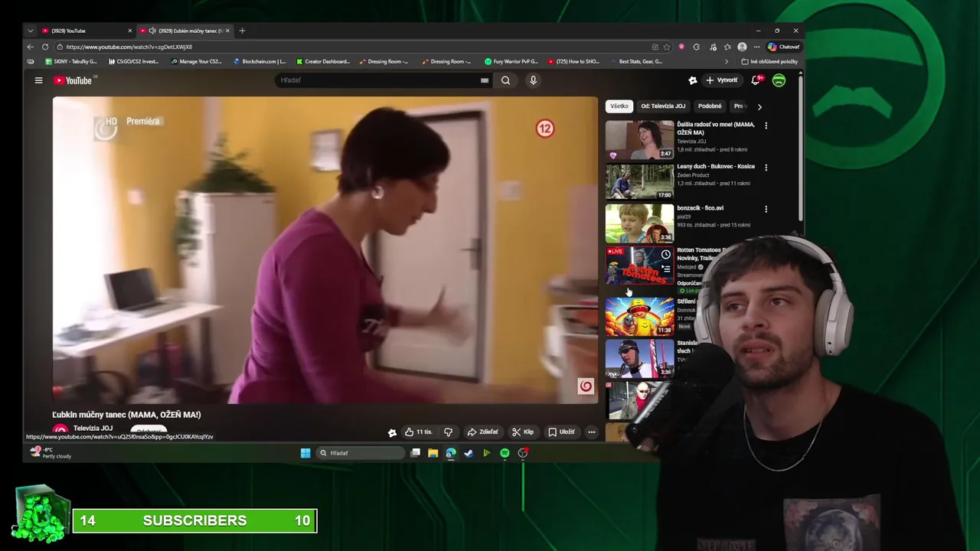Viewport: 980px width, 551px height.
Task: Open Ďalšia radosť vo mne video thumbnail
Action: (639, 139)
